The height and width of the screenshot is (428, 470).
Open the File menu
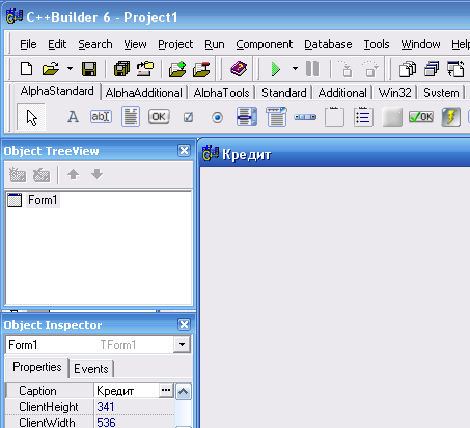click(x=28, y=44)
